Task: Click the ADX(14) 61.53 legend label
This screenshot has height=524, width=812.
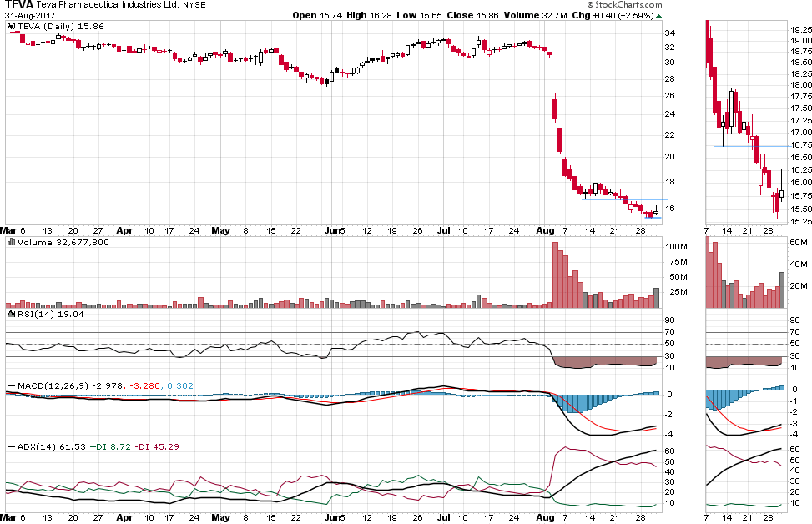Action: [x=51, y=446]
